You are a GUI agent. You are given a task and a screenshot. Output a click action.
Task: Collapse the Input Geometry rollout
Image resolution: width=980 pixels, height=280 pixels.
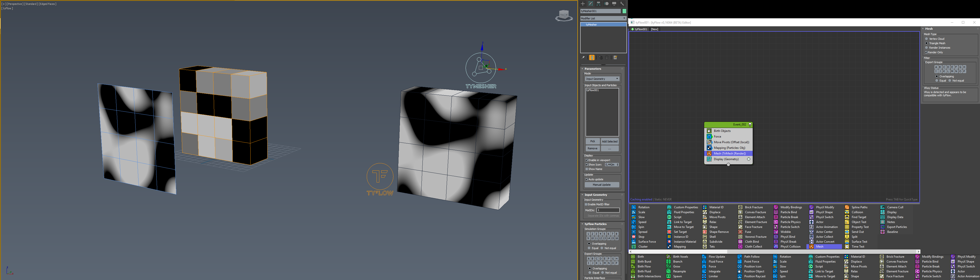[x=595, y=195]
